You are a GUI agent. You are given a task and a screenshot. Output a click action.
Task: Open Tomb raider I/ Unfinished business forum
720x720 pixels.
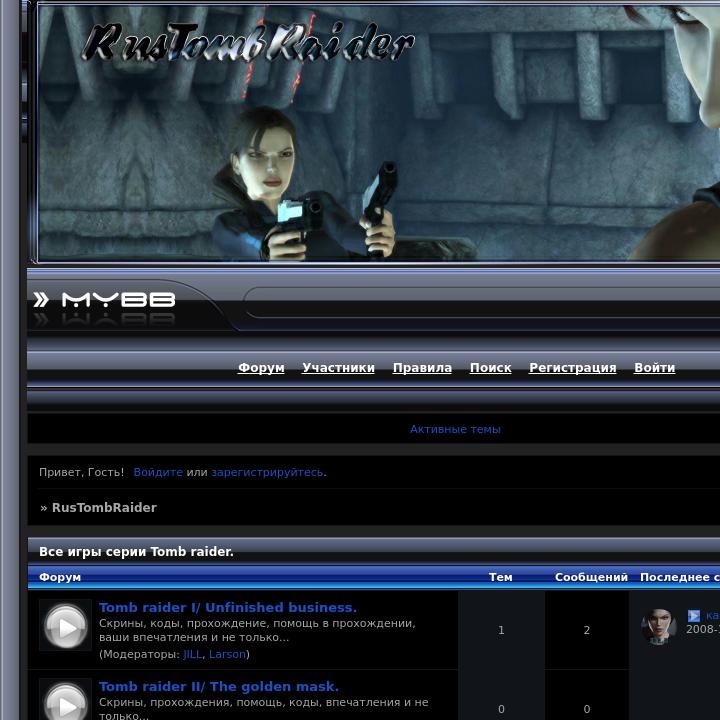coord(228,608)
